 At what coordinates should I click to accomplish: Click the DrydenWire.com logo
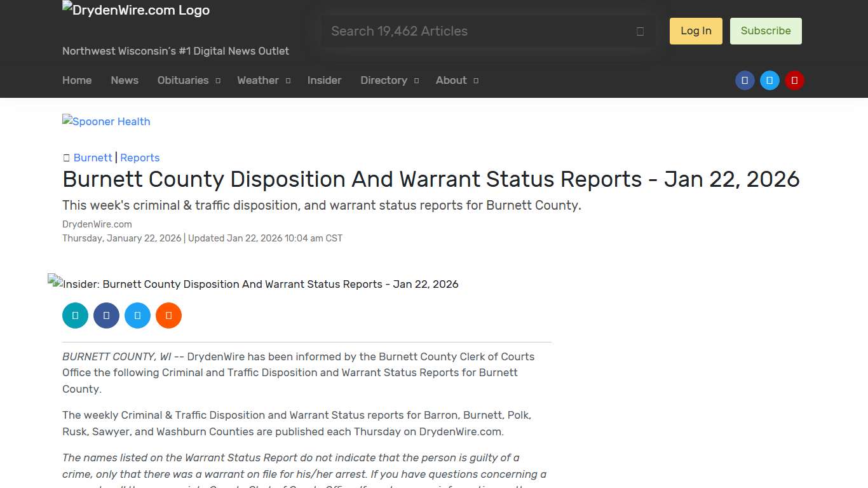(x=135, y=10)
